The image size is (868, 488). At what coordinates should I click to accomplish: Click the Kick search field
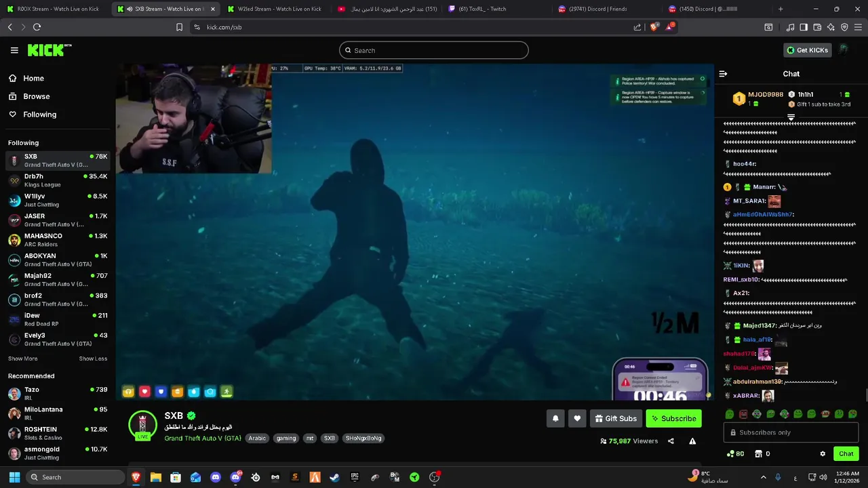[434, 50]
